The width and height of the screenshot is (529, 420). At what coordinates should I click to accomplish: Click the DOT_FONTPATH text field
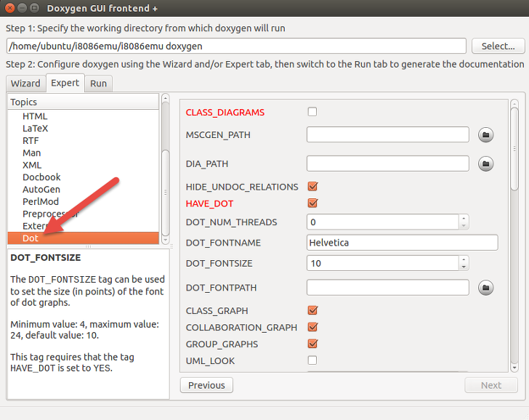[387, 288]
